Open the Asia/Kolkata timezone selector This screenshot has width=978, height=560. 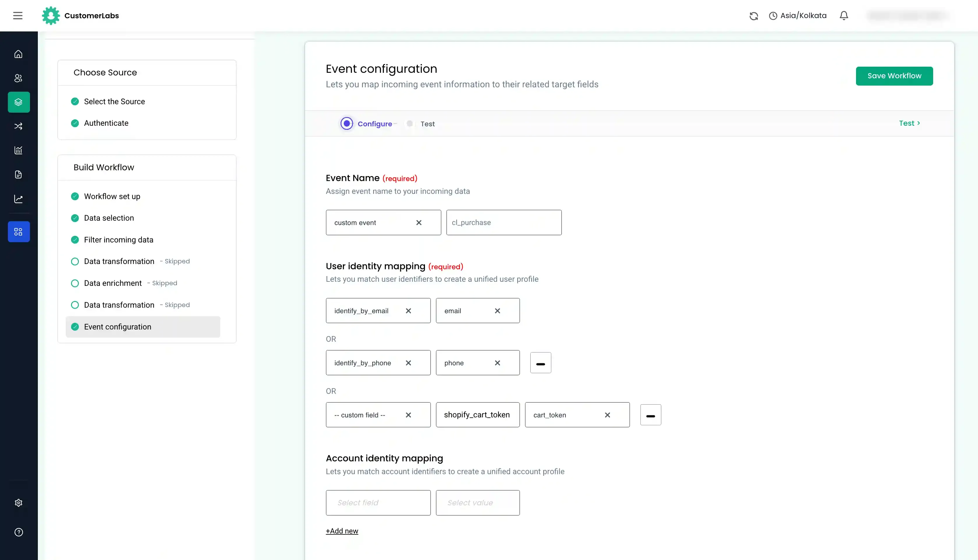click(798, 16)
